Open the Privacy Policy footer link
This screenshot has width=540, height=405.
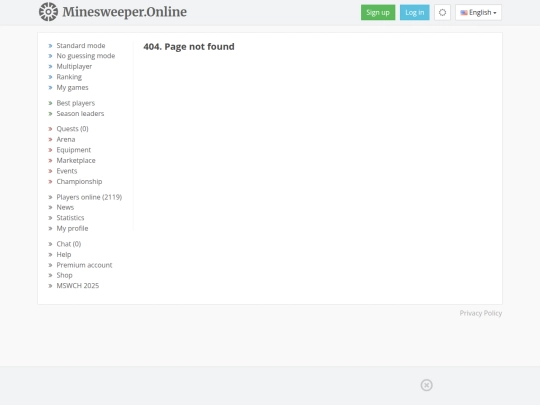[480, 313]
